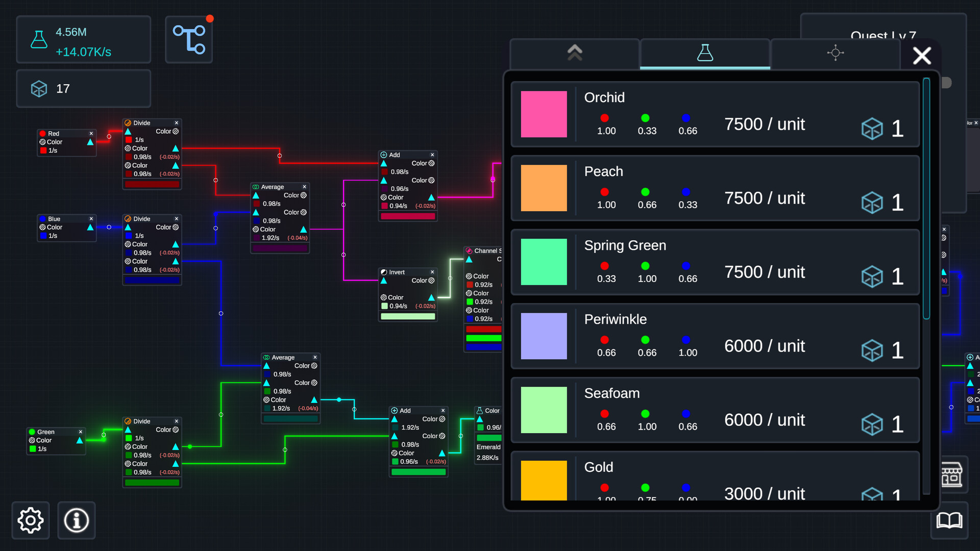Switch to the crosshair target tab
Viewport: 980px width, 551px height.
click(835, 53)
